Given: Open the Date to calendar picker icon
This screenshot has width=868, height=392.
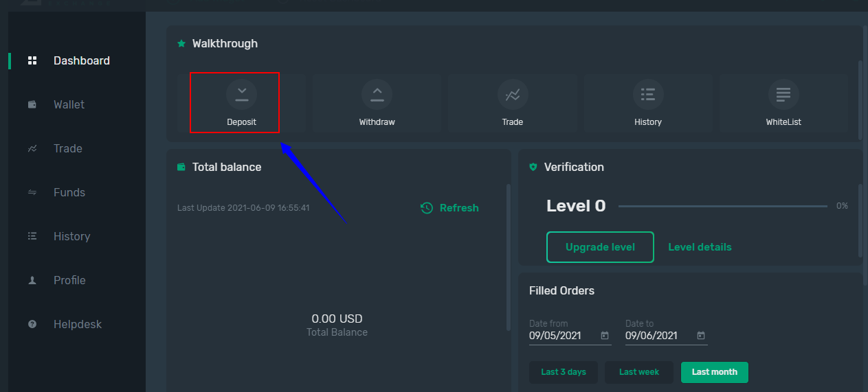Looking at the screenshot, I should click(x=701, y=336).
